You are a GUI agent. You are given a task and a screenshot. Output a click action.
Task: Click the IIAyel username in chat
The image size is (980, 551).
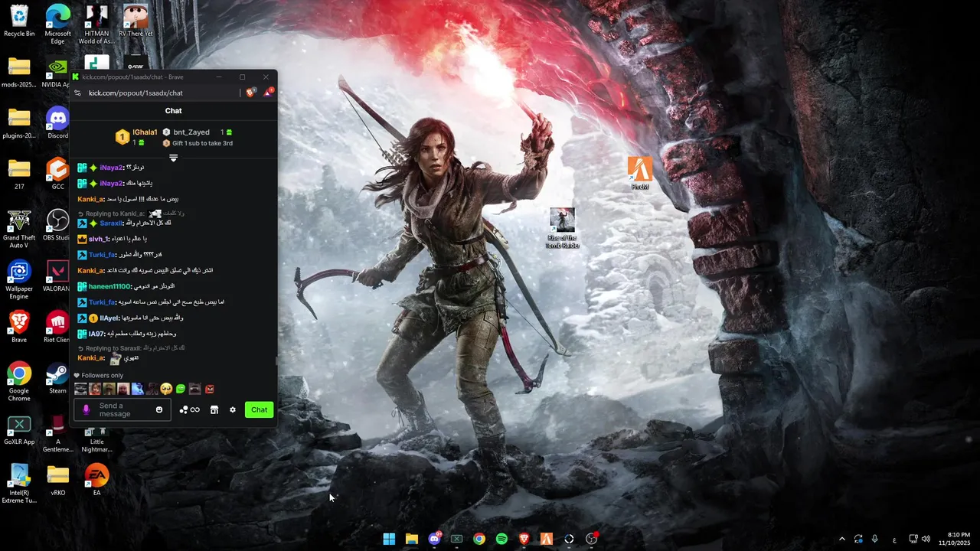[x=110, y=318]
